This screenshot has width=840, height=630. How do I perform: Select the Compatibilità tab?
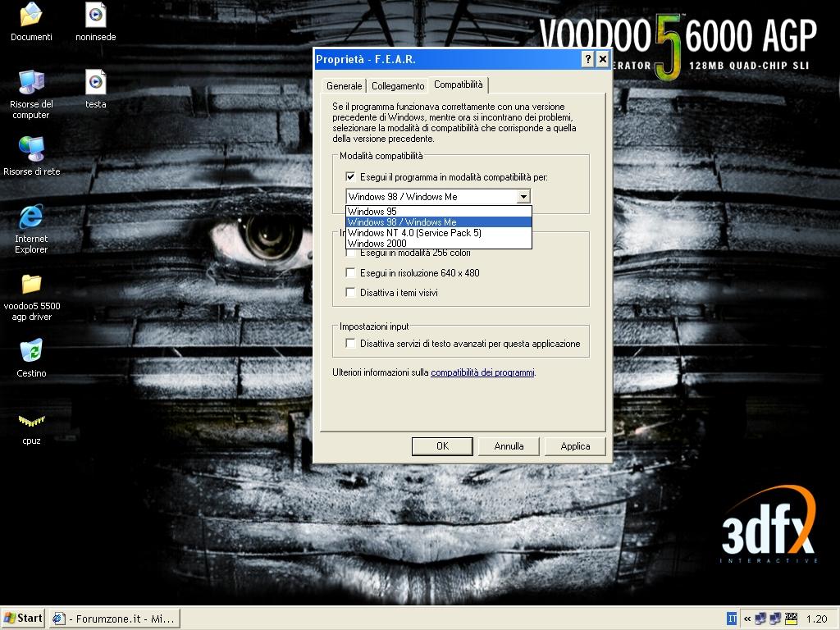point(459,84)
